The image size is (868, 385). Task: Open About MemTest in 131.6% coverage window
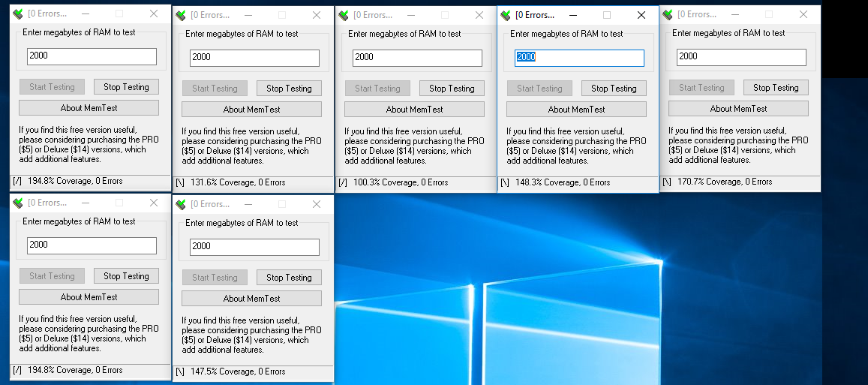pos(252,109)
